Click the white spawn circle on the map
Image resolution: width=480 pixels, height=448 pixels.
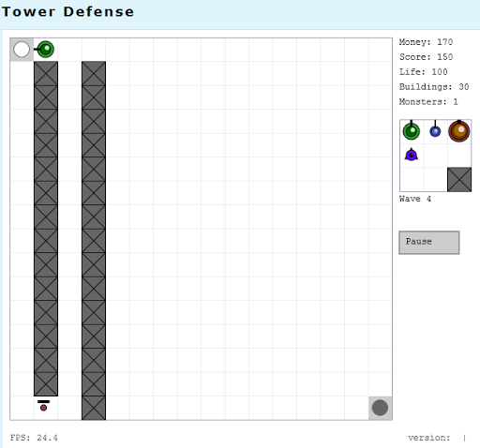22,50
